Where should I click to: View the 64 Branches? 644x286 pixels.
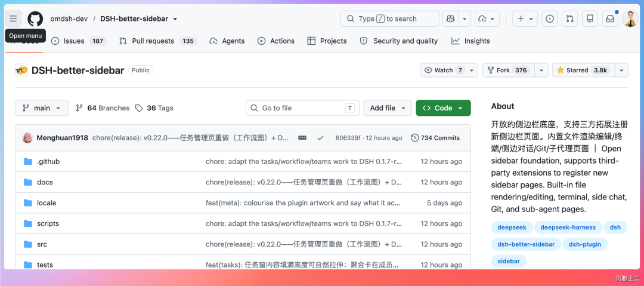click(103, 108)
